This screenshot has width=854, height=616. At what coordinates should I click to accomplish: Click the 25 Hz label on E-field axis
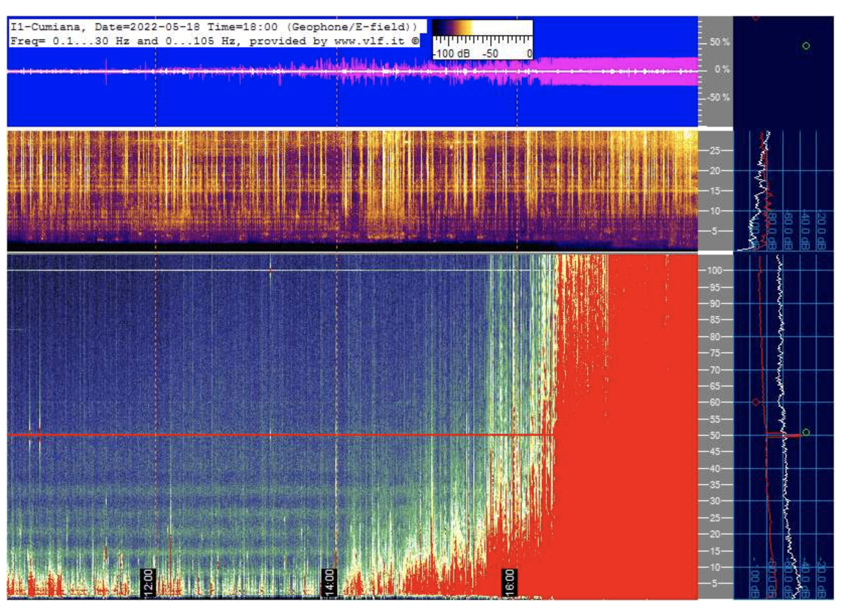(715, 518)
